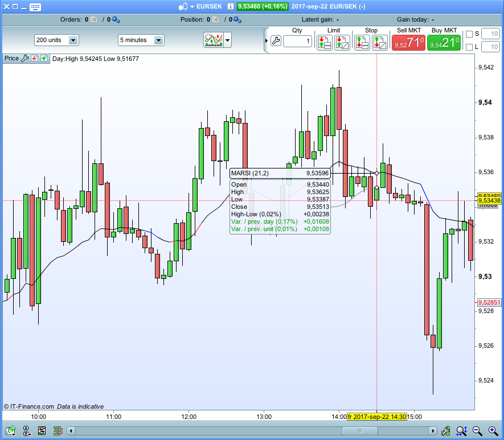Open trading panel settings wrench
The height and width of the screenshot is (440, 504).
click(276, 41)
